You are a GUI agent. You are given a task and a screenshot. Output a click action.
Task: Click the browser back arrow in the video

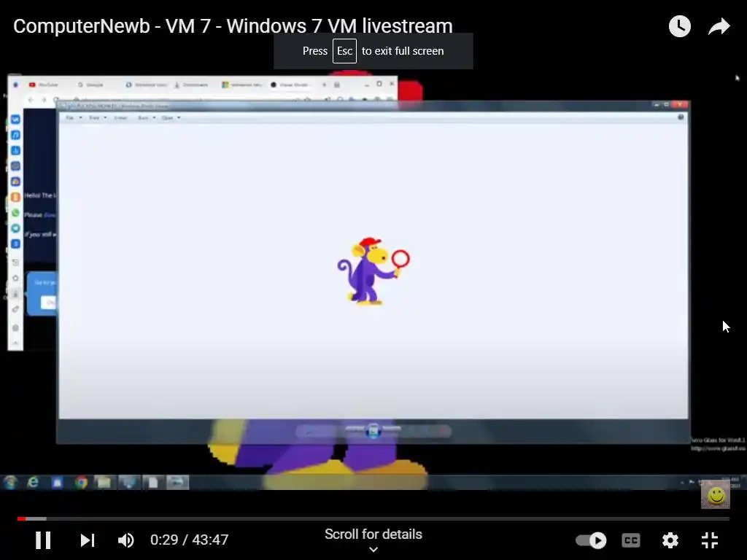tap(31, 99)
